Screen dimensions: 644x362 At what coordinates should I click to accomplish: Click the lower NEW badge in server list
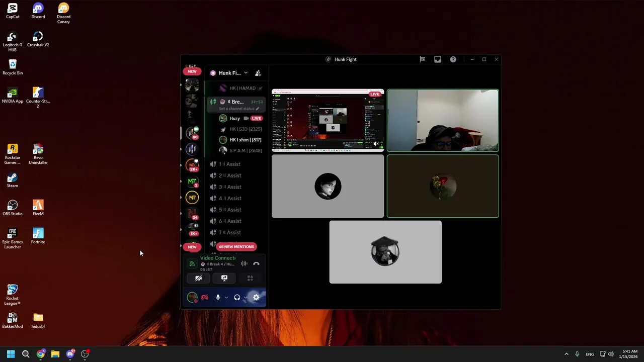point(192,247)
